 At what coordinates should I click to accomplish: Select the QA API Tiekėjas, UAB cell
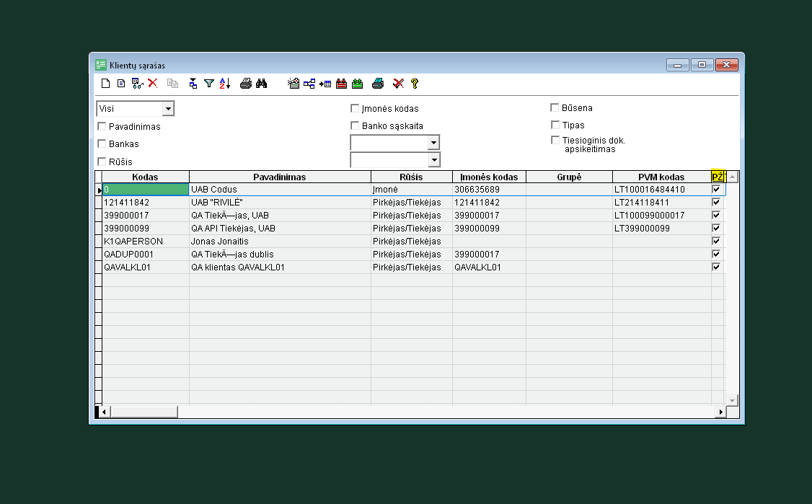tap(280, 229)
